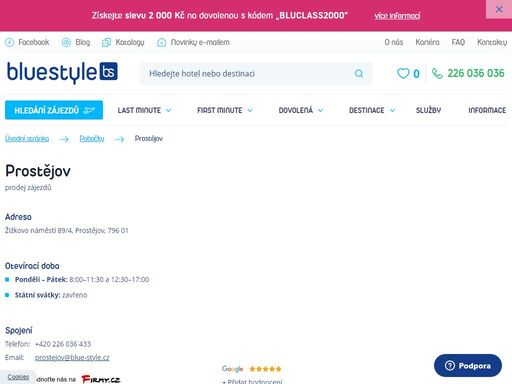Click the favorites heart icon
512x384 pixels.
tap(403, 73)
